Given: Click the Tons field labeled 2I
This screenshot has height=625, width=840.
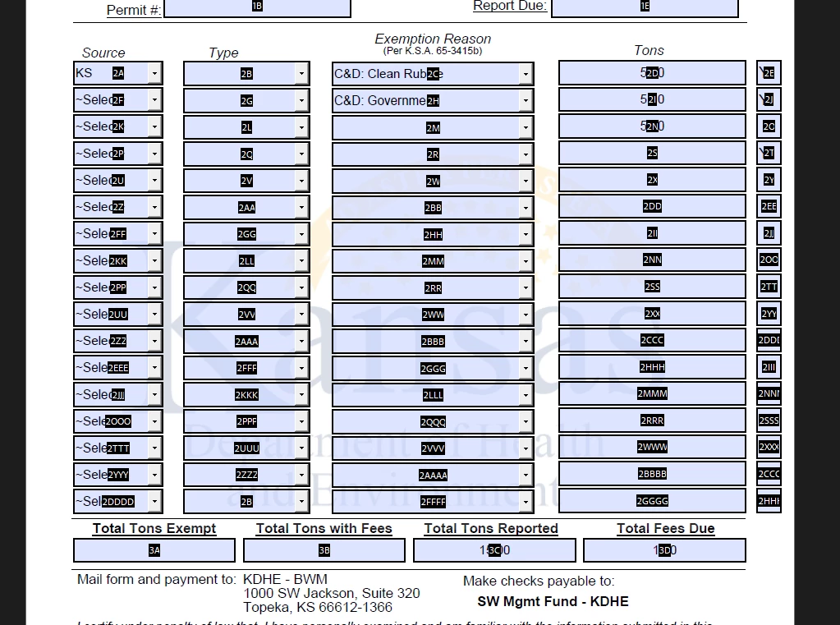Looking at the screenshot, I should (652, 99).
